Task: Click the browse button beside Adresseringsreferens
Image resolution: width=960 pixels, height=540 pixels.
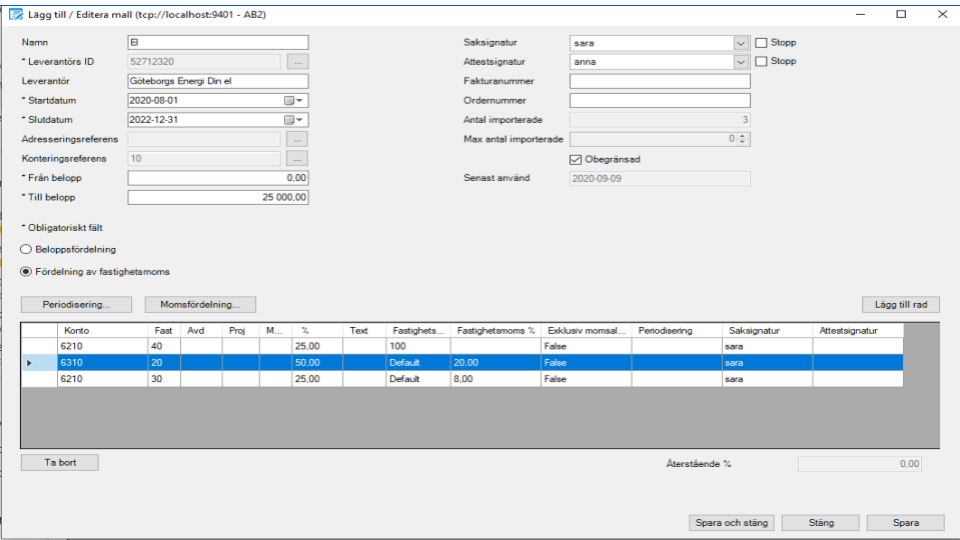Action: [297, 139]
